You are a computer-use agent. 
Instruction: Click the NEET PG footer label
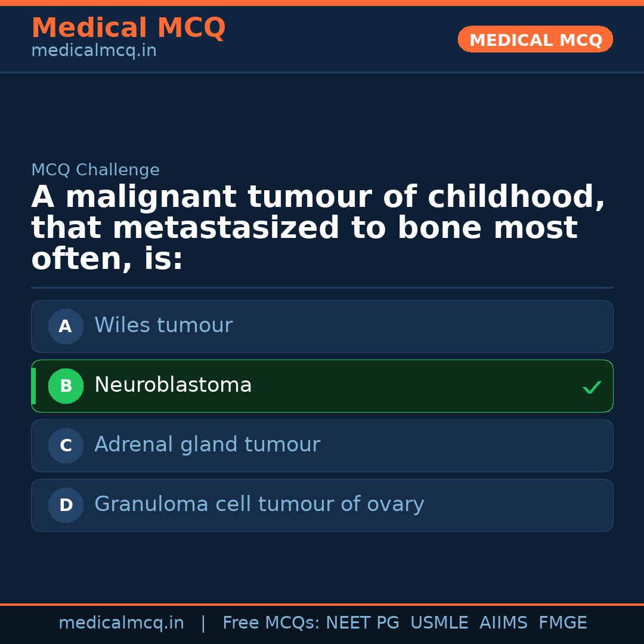(x=362, y=622)
